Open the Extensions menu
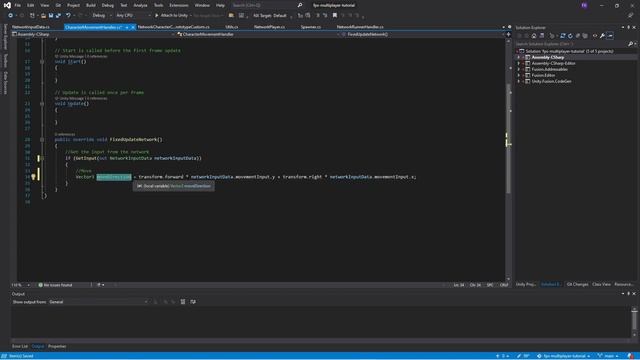The width and height of the screenshot is (640, 360). (179, 5)
